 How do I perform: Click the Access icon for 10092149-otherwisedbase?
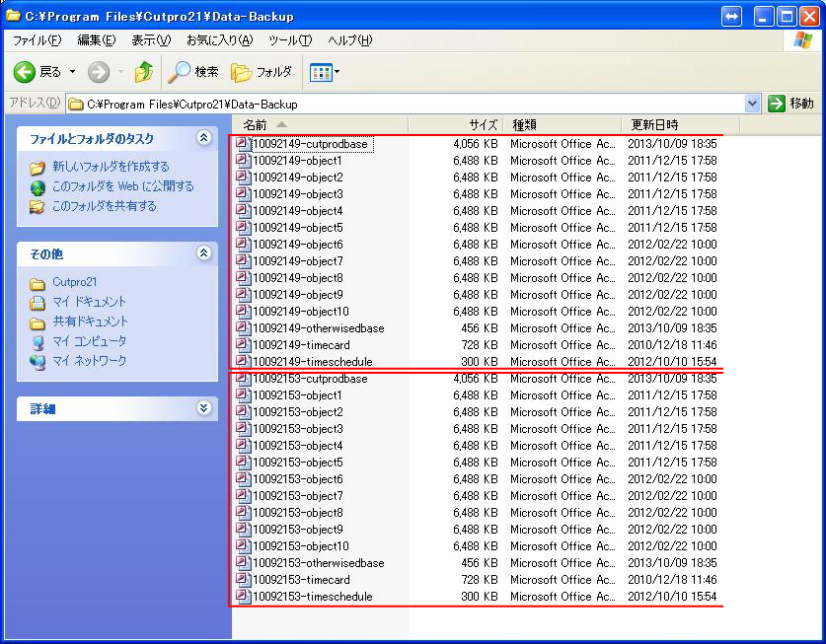coord(243,328)
